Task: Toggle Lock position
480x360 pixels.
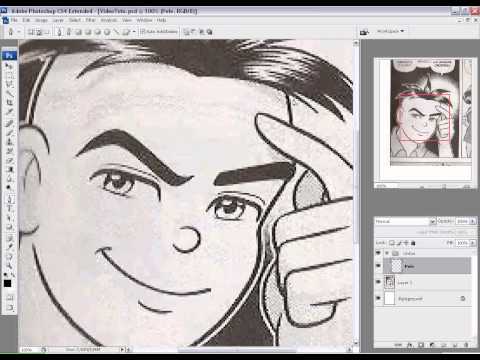Action: [x=406, y=243]
